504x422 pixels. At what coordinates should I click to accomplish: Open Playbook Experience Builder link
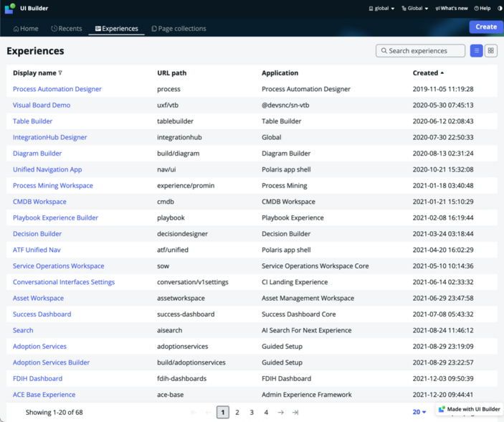coord(55,218)
